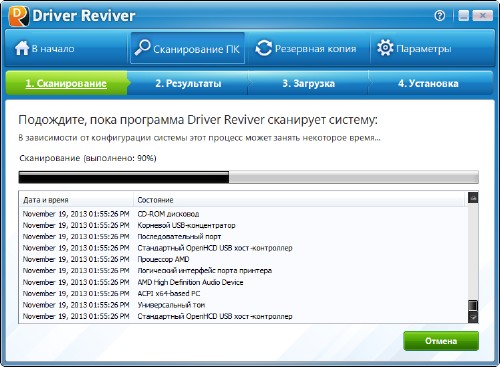
Task: Open the В начало tab
Action: pyautogui.click(x=66, y=49)
